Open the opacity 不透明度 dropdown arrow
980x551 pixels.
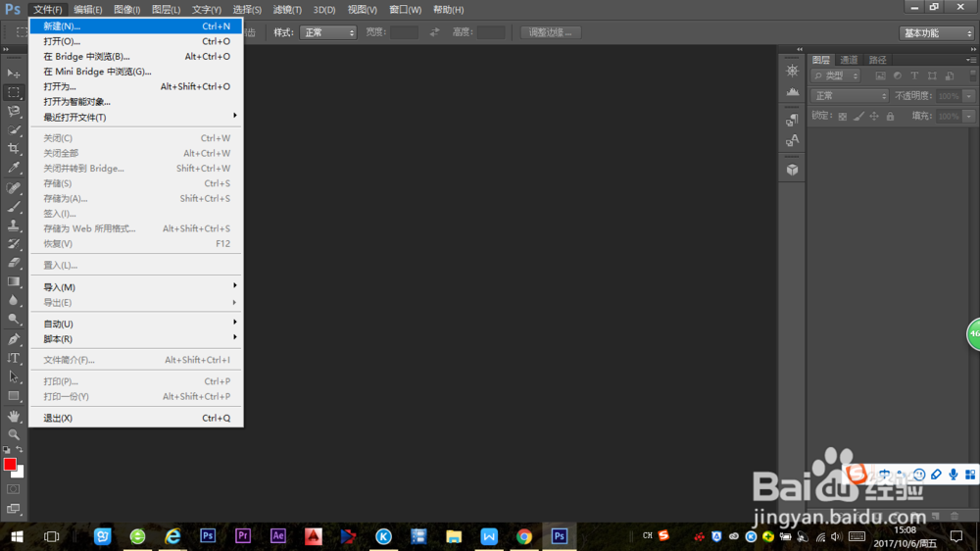point(969,96)
